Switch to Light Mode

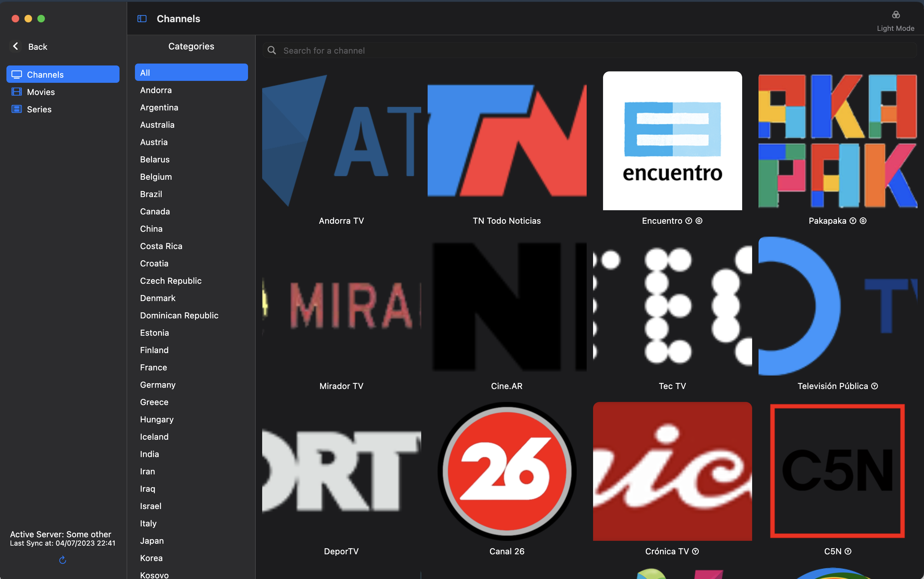coord(895,21)
